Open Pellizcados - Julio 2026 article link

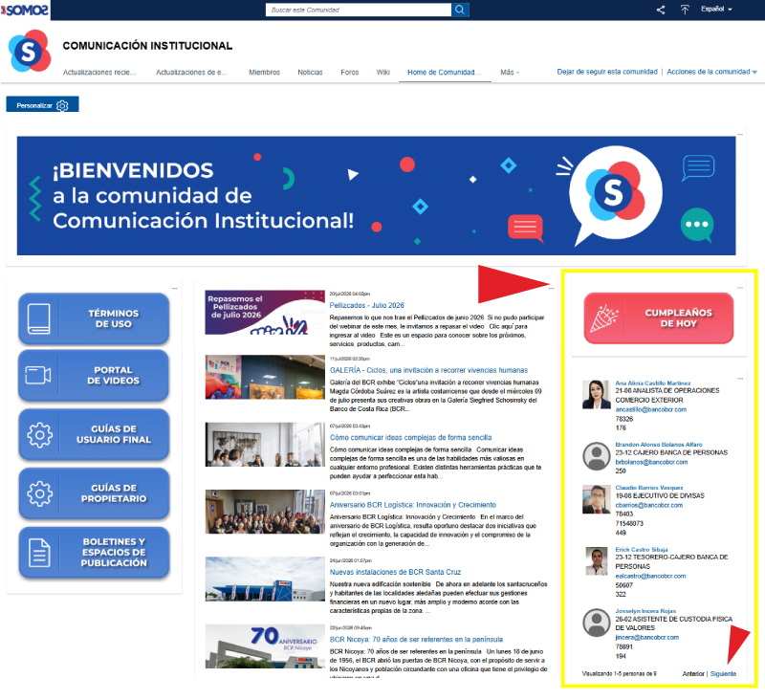pyautogui.click(x=367, y=305)
